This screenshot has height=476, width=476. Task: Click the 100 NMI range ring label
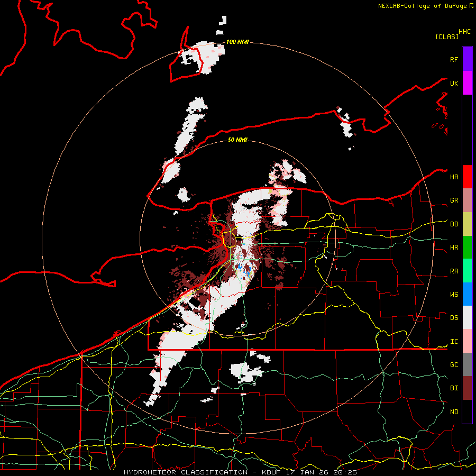click(x=237, y=42)
